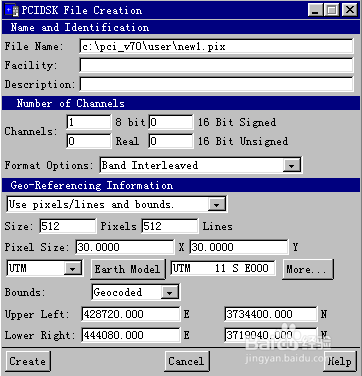Close the PCIDSK File Creation window
362x376 pixels.
pyautogui.click(x=350, y=10)
